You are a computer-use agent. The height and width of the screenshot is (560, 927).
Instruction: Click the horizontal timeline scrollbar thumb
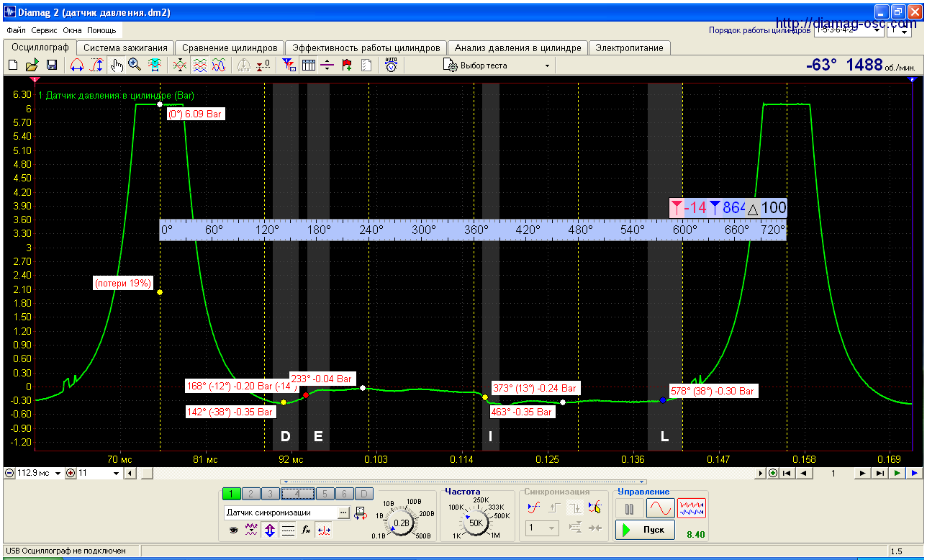tap(146, 473)
